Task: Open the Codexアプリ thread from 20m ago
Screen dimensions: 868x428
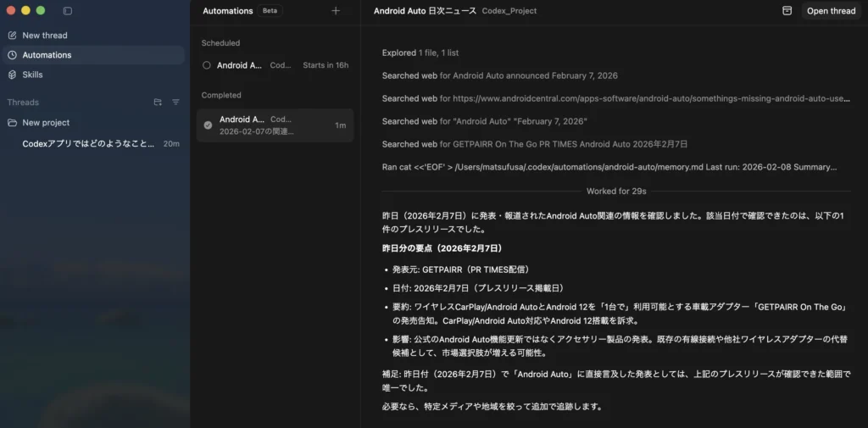Action: click(x=89, y=144)
